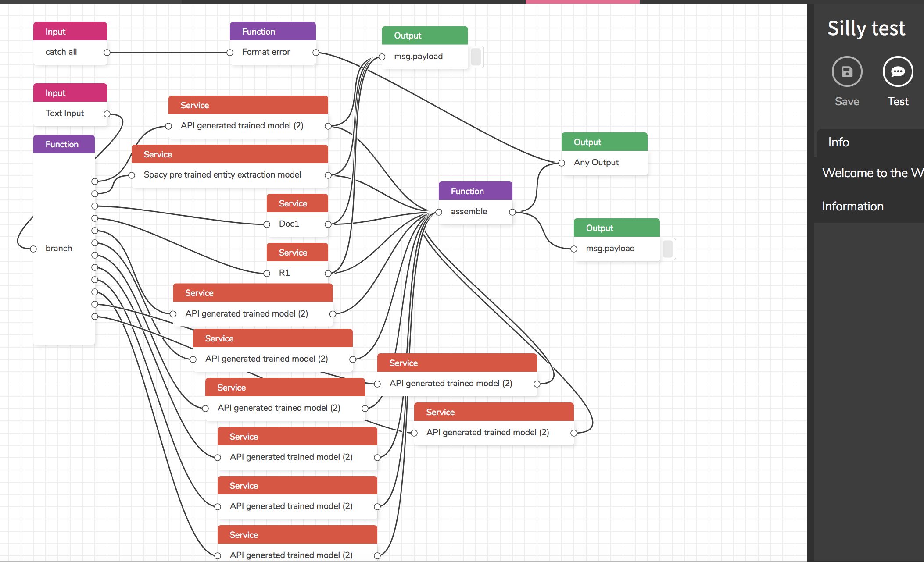Select the Spacy pre trained entity extraction model node
Image resolution: width=924 pixels, height=562 pixels.
coord(230,166)
